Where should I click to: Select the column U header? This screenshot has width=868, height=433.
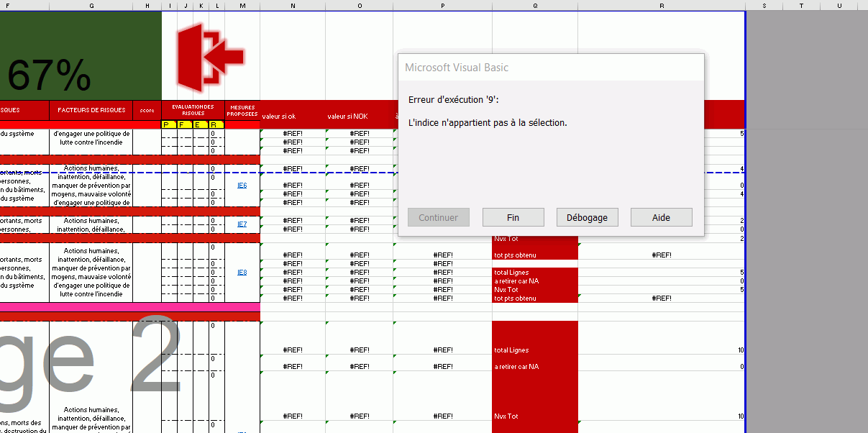tap(840, 5)
